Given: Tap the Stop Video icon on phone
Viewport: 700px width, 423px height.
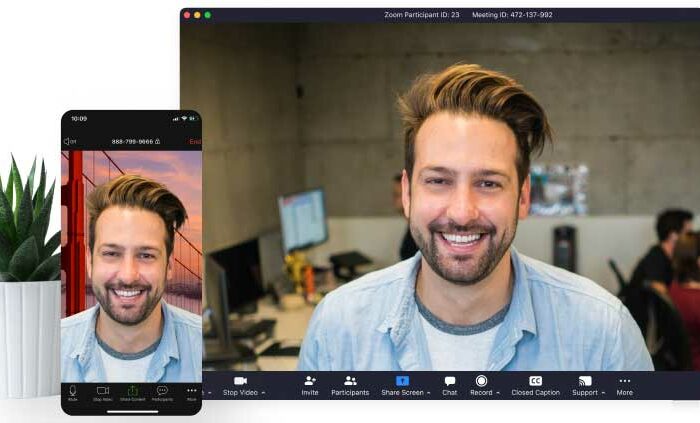Looking at the screenshot, I should 103,390.
